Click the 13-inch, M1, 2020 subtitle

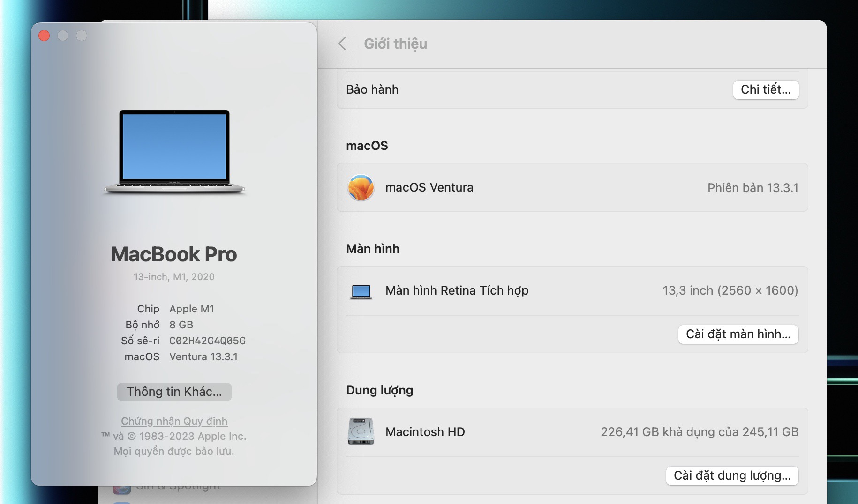coord(174,277)
